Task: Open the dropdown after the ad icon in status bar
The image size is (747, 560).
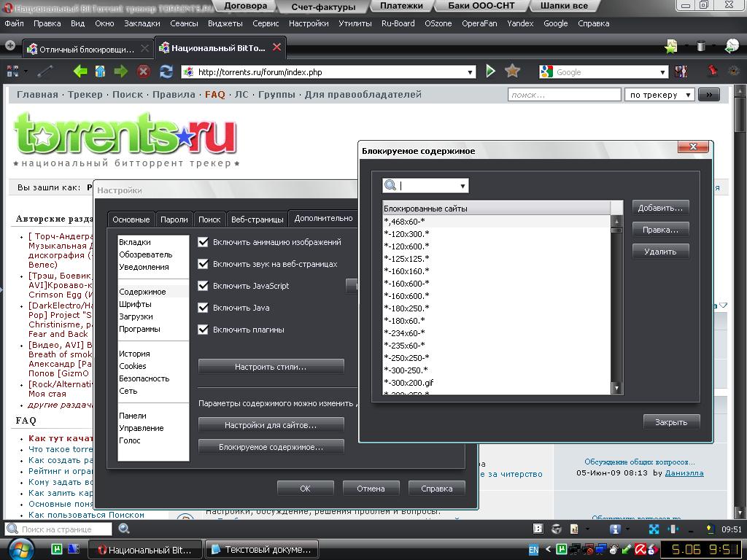Action: tap(587, 529)
